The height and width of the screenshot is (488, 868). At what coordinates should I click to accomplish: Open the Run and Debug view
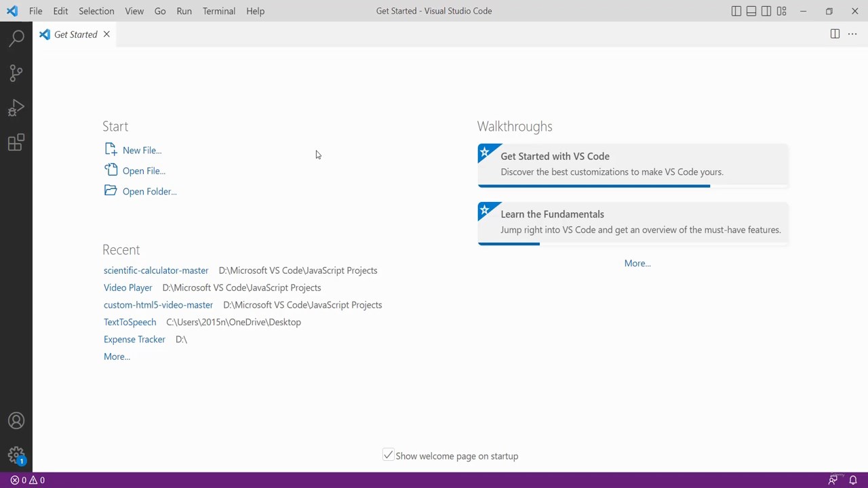pos(16,108)
